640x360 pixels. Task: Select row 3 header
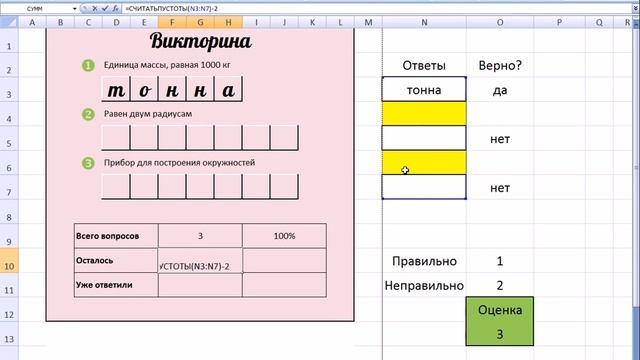point(9,90)
